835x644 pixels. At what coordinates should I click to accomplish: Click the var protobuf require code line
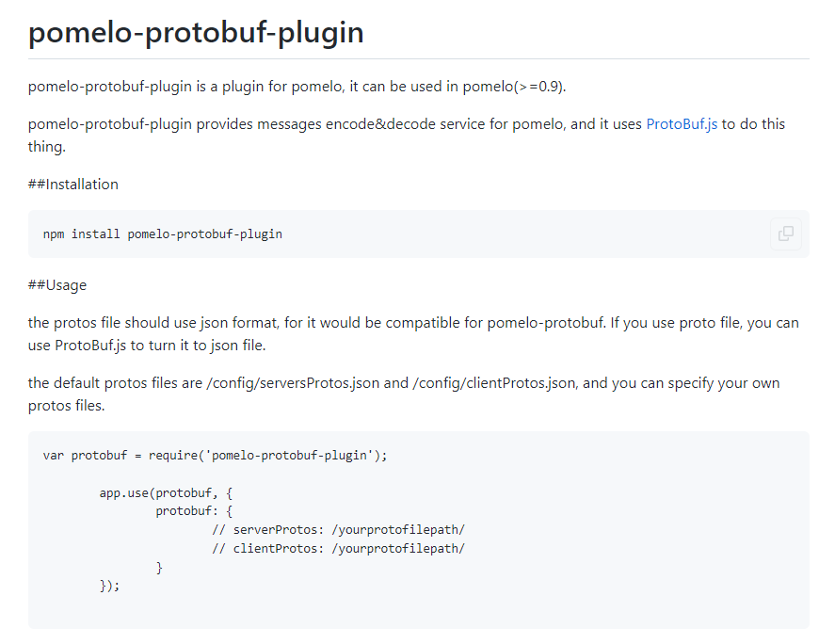215,456
